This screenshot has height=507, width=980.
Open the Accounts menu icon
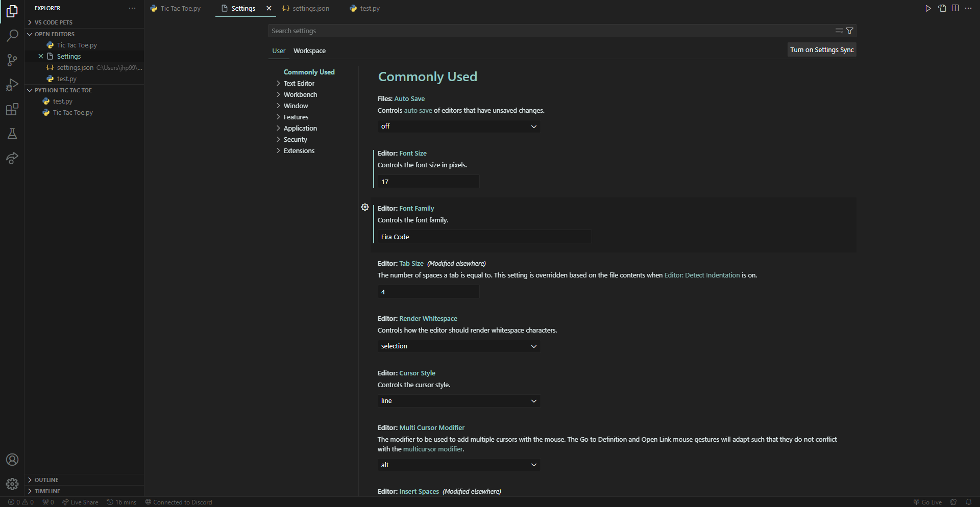click(x=12, y=460)
